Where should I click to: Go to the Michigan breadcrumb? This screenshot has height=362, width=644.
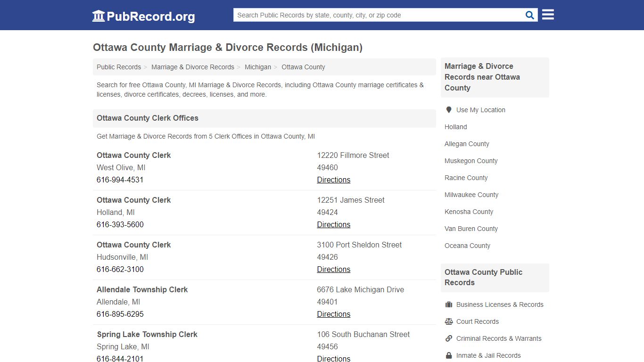coord(258,67)
